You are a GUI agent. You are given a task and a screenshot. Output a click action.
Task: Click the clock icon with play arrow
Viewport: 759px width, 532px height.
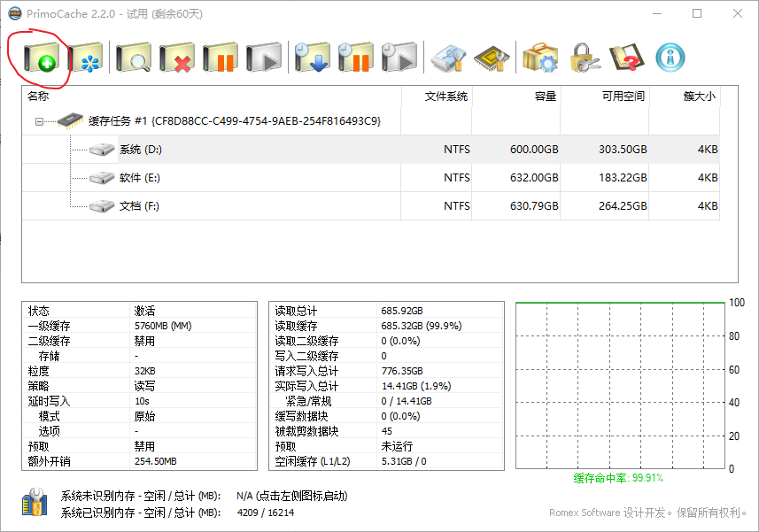[399, 59]
